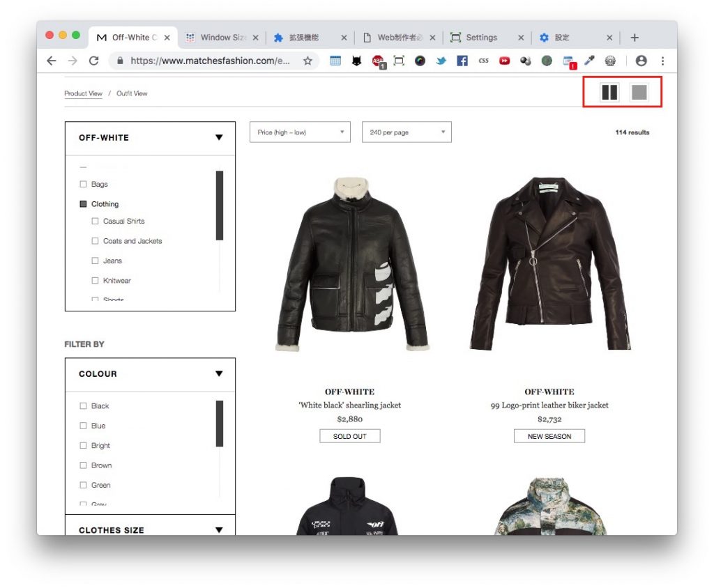The height and width of the screenshot is (588, 714).
Task: Close the Settings tab
Action: coord(521,38)
